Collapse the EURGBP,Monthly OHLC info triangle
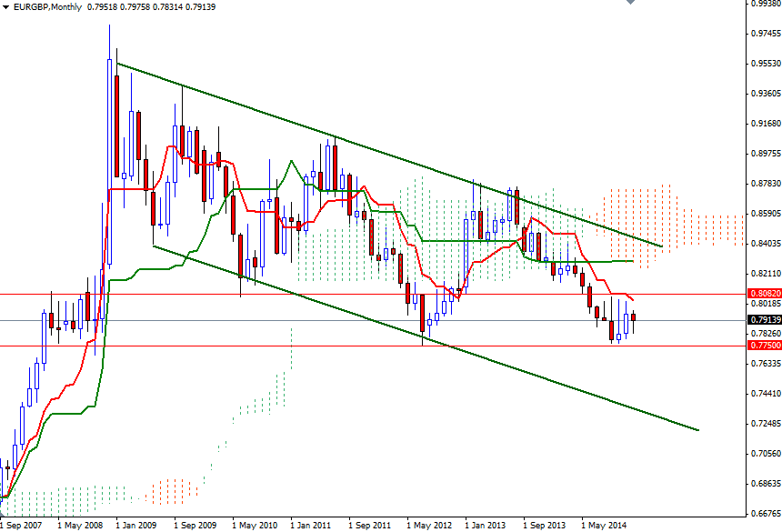Viewport: 782px width, 532px height. click(7, 5)
